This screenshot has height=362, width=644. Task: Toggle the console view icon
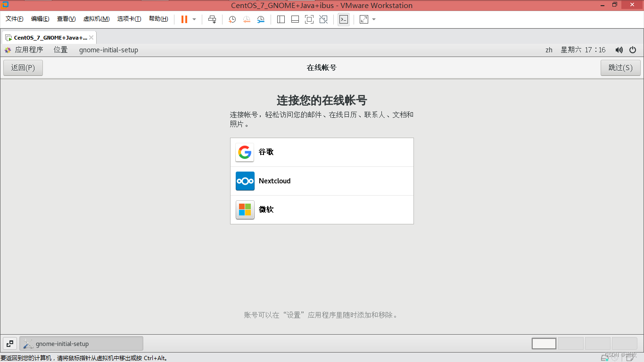pos(344,19)
